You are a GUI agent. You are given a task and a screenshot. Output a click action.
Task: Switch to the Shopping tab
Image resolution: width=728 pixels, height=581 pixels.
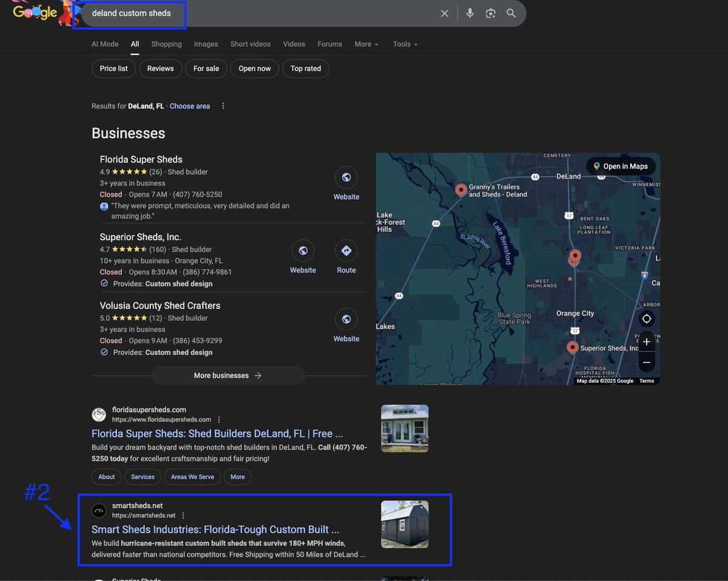tap(166, 44)
